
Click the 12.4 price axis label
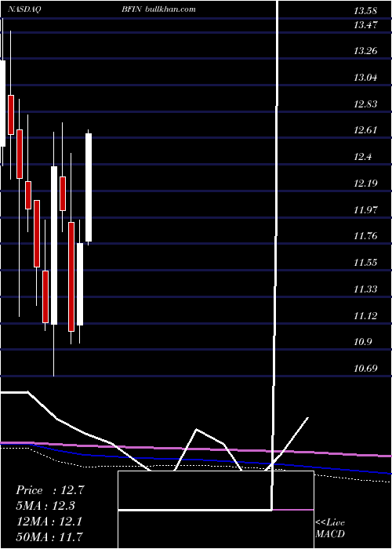point(362,157)
